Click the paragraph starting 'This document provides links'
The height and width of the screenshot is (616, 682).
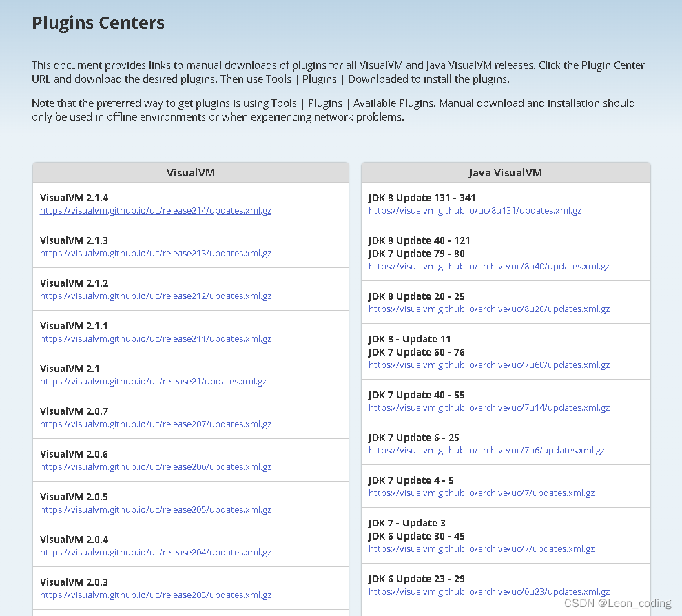pyautogui.click(x=338, y=72)
